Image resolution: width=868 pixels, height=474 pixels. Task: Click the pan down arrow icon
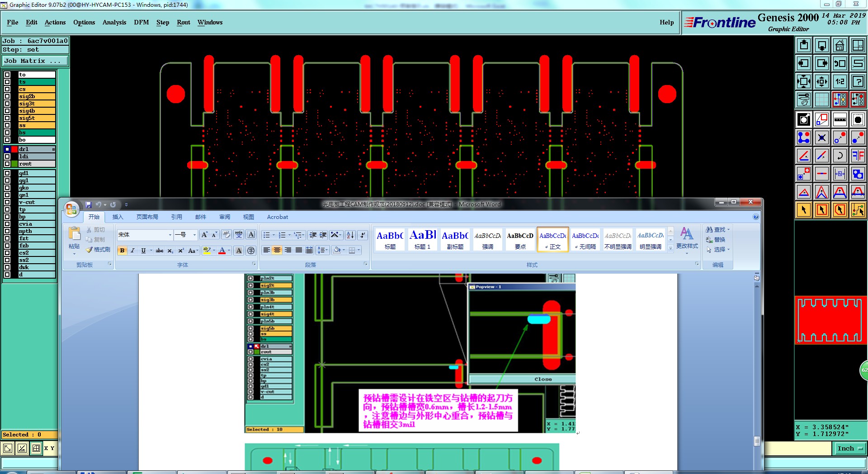(821, 45)
